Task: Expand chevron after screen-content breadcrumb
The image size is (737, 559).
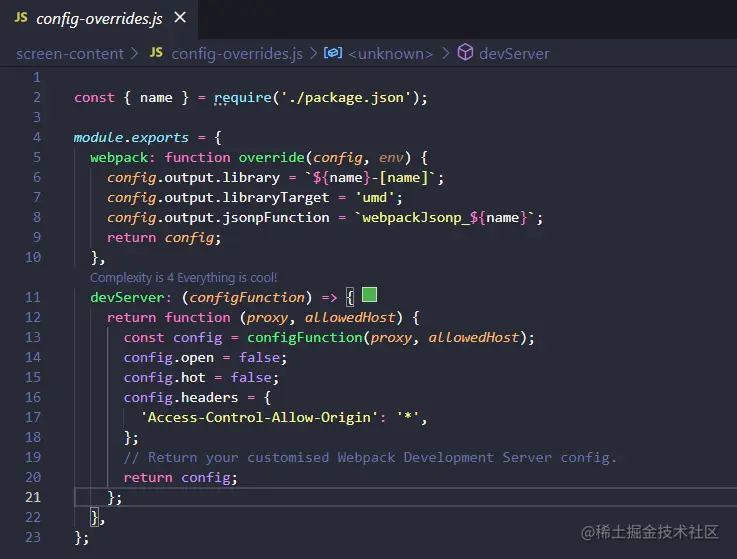Action: click(x=135, y=53)
